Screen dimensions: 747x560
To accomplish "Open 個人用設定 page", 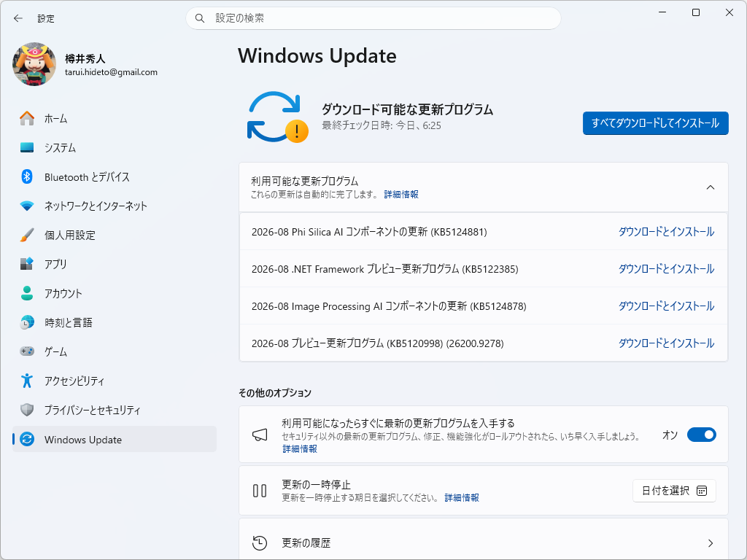I will pos(115,235).
